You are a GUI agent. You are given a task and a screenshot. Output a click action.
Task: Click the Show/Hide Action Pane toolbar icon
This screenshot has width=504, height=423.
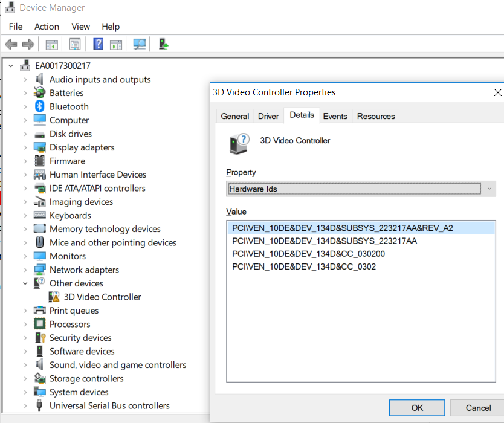[x=116, y=44]
